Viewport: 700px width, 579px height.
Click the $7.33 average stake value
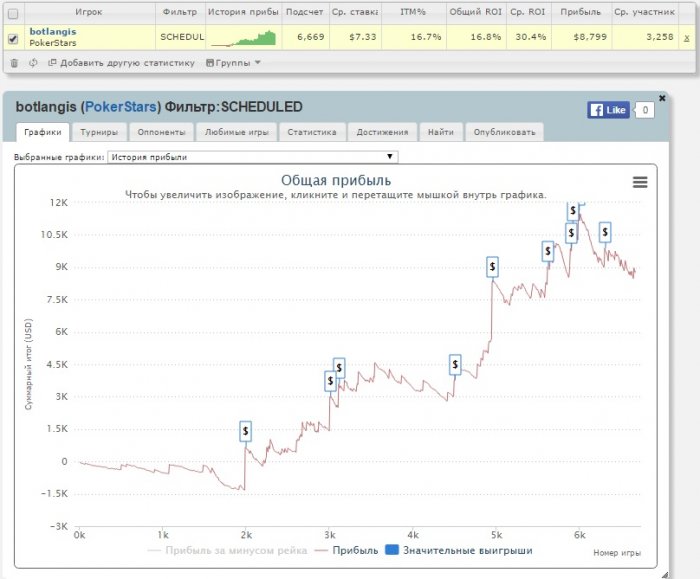click(x=362, y=37)
